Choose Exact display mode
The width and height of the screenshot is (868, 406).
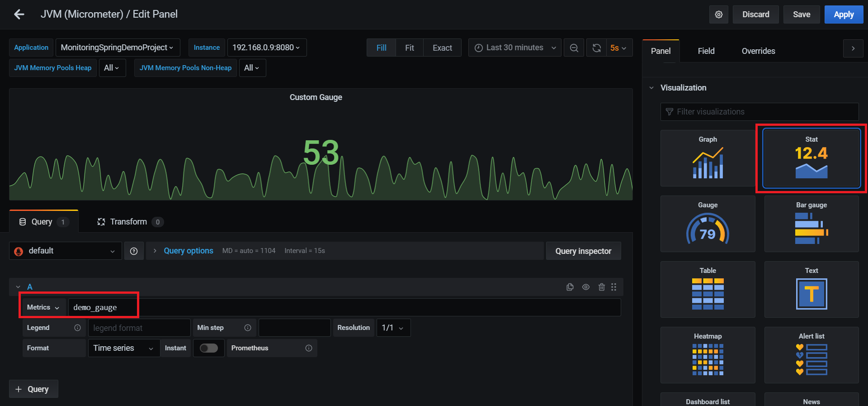(442, 48)
